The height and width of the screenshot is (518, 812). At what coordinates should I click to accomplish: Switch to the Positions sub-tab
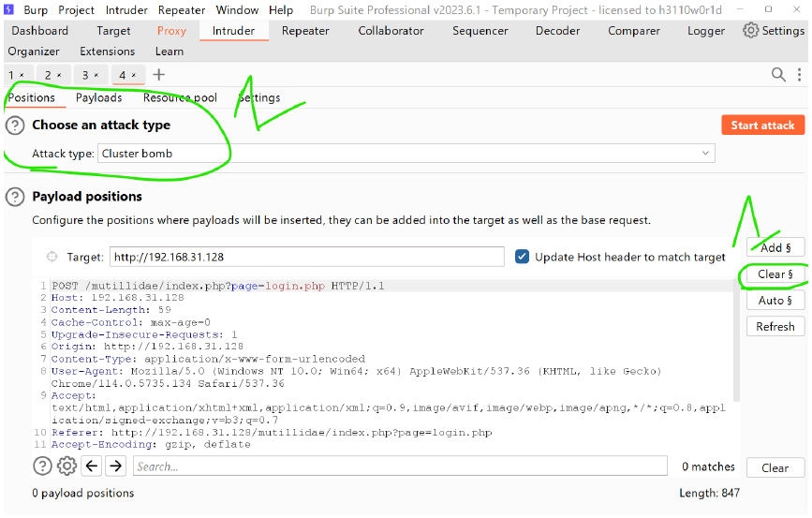coord(32,98)
